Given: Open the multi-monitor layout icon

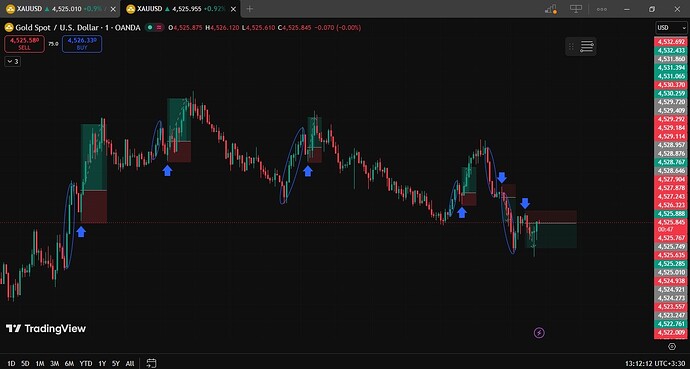Looking at the screenshot, I should 576,9.
